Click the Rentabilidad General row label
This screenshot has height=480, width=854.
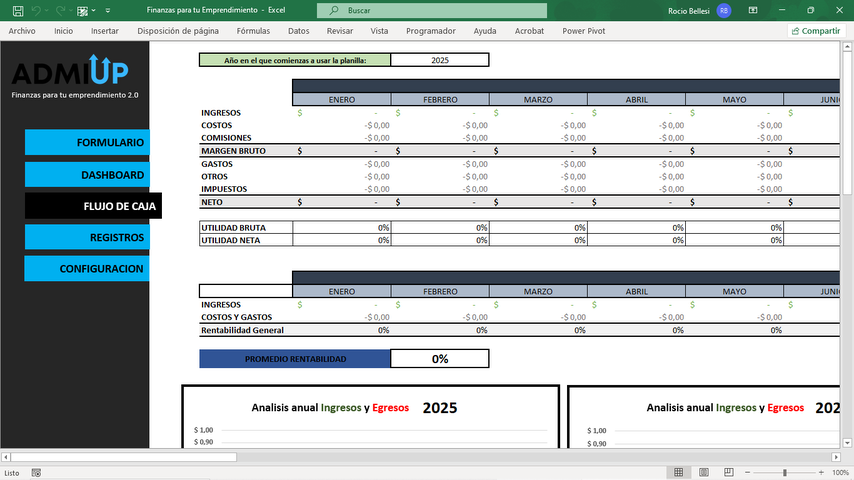coord(242,330)
